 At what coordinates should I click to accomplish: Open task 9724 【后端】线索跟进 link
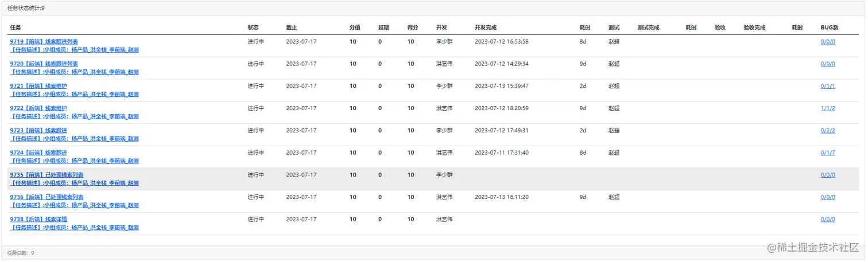pos(38,153)
